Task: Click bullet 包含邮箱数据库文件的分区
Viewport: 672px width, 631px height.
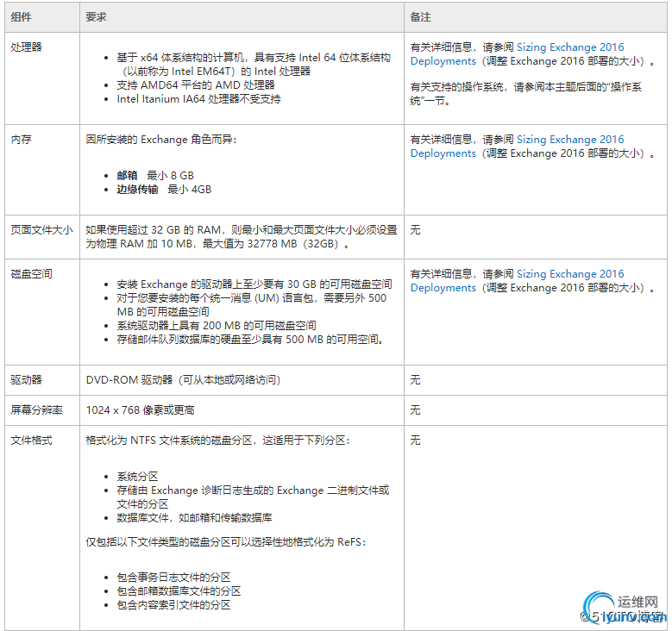Action: (179, 591)
